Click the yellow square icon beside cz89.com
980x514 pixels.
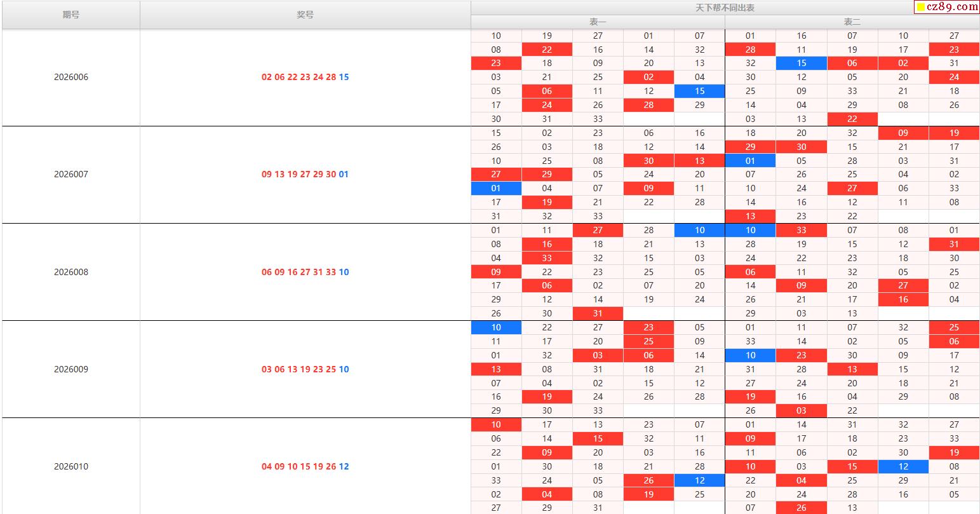(920, 8)
